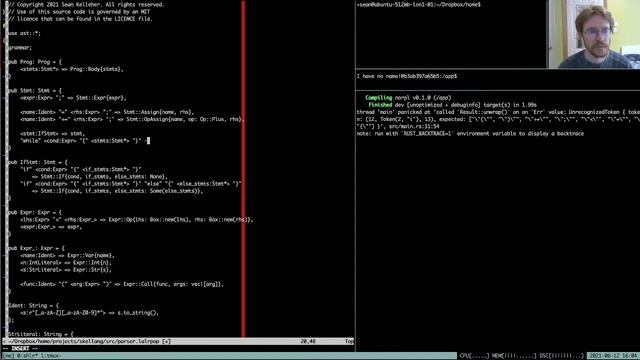Click the Stmt::Assign rule line

pos(107,112)
